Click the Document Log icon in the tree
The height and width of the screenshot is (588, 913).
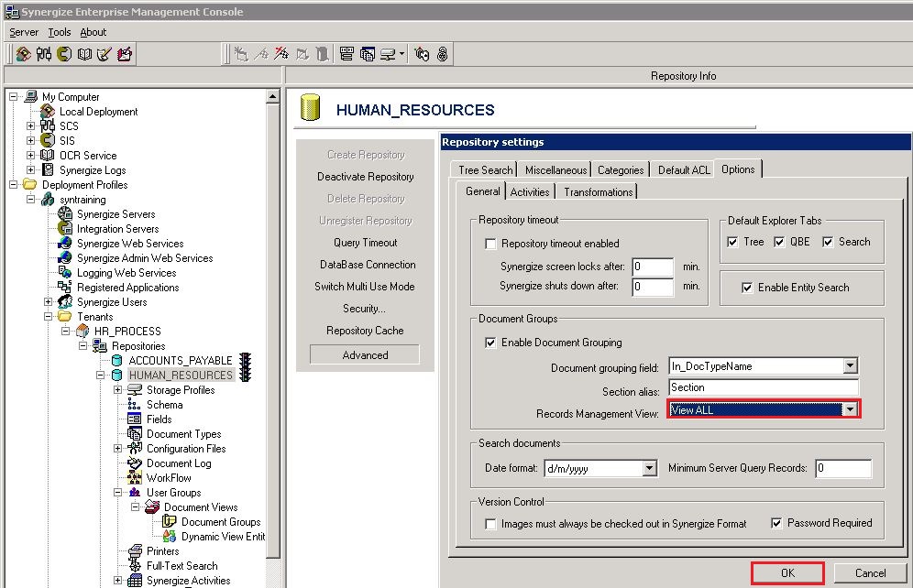click(135, 463)
